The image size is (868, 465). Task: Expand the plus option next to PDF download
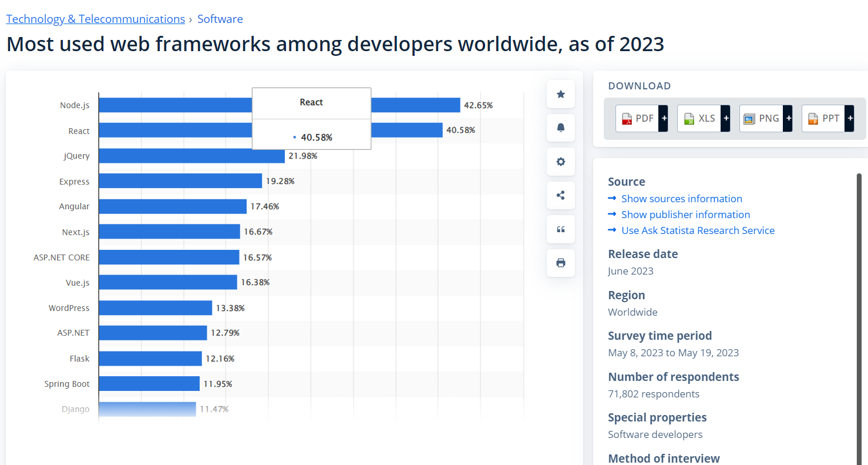point(664,118)
